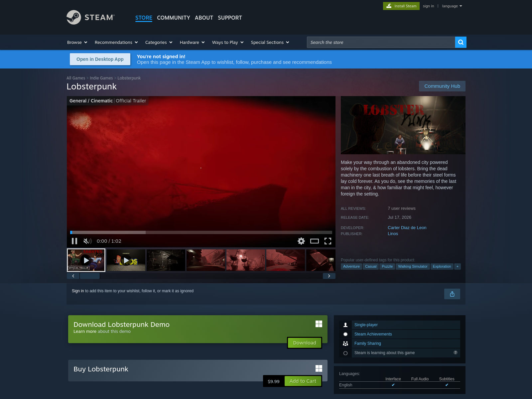Click the question mark help icon
The height and width of the screenshot is (399, 532).
[456, 352]
